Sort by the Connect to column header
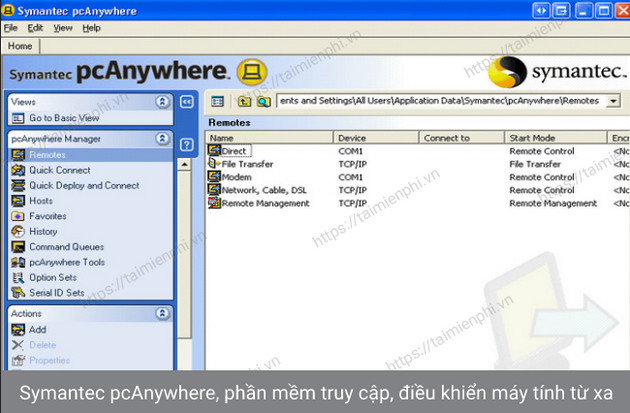This screenshot has width=630, height=413. (462, 138)
